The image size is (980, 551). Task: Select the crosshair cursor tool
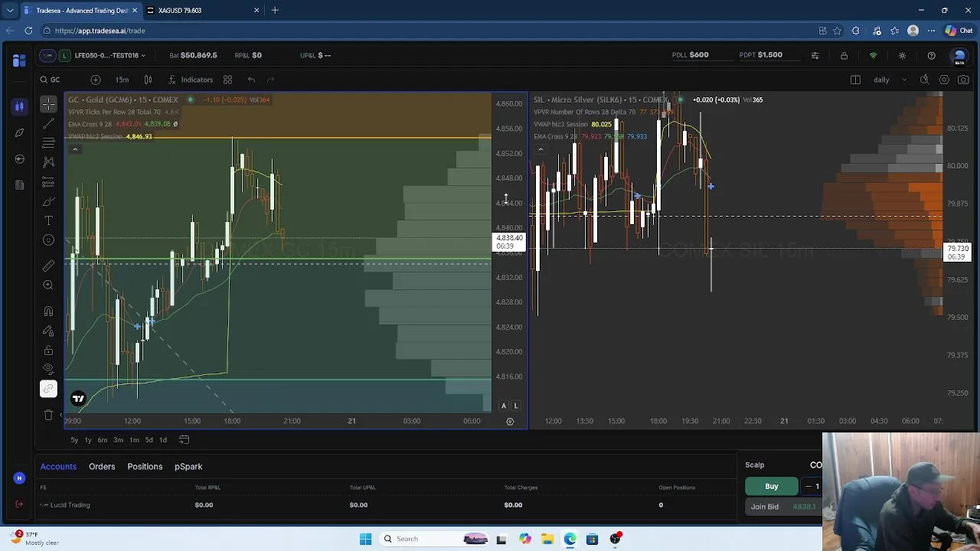click(x=48, y=103)
